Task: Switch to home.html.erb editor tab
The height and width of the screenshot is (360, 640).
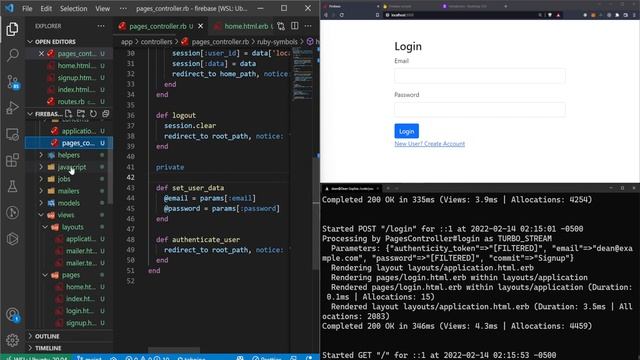Action: pos(246,26)
